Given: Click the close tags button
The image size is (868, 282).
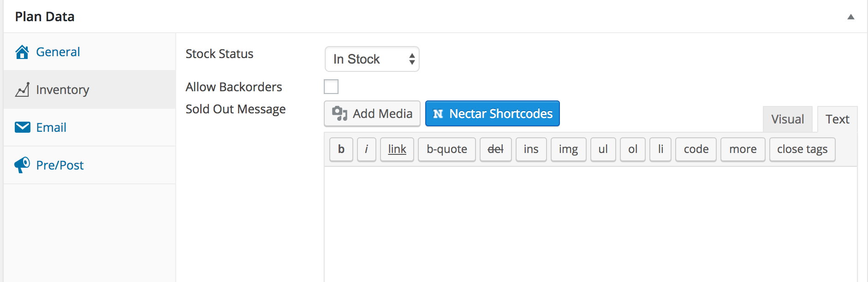Looking at the screenshot, I should tap(802, 149).
